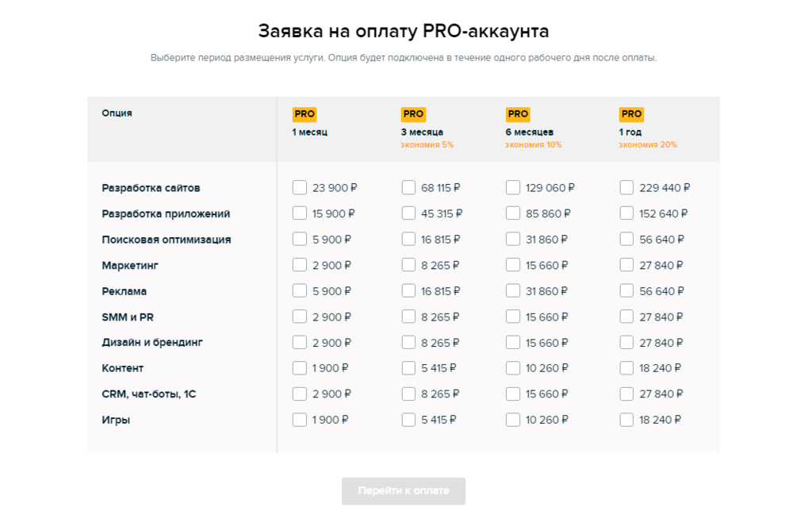
Task: Click the PRO badge above 6 месяцев
Action: [x=518, y=114]
